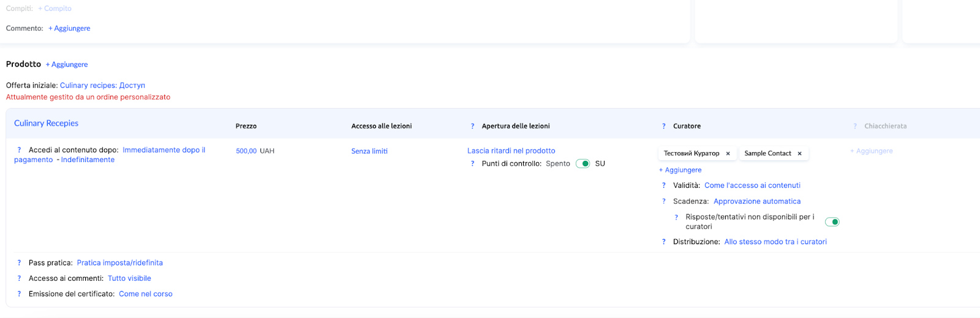Viewport: 980px width, 318px height.
Task: Remove Sample Contact curator tag
Action: [799, 153]
